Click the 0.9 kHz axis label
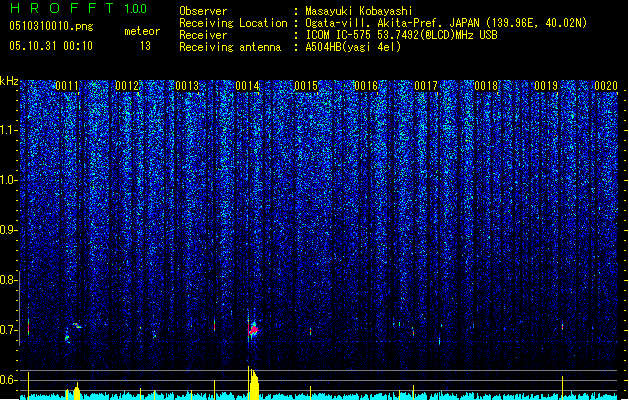This screenshot has width=629, height=400. click(9, 230)
